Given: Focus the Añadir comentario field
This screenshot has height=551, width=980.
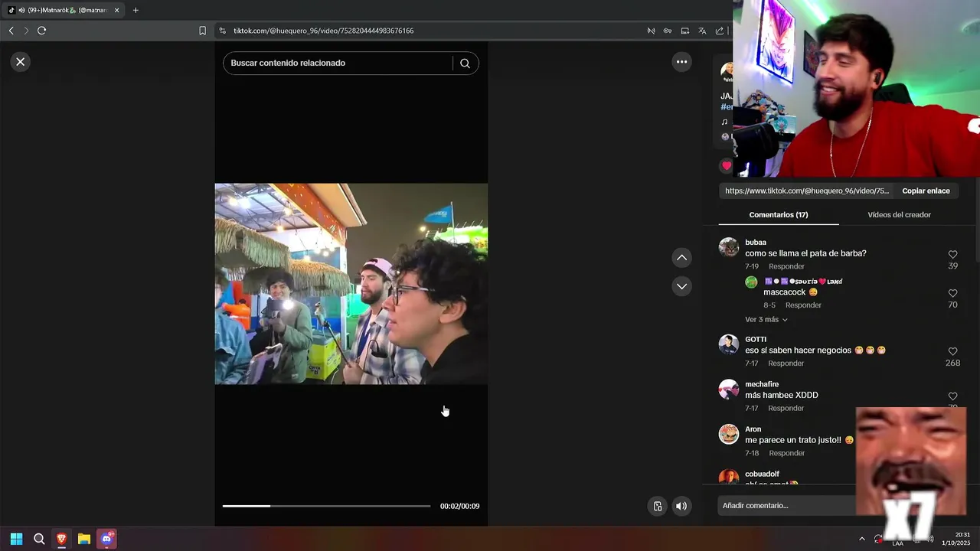Looking at the screenshot, I should [x=787, y=506].
